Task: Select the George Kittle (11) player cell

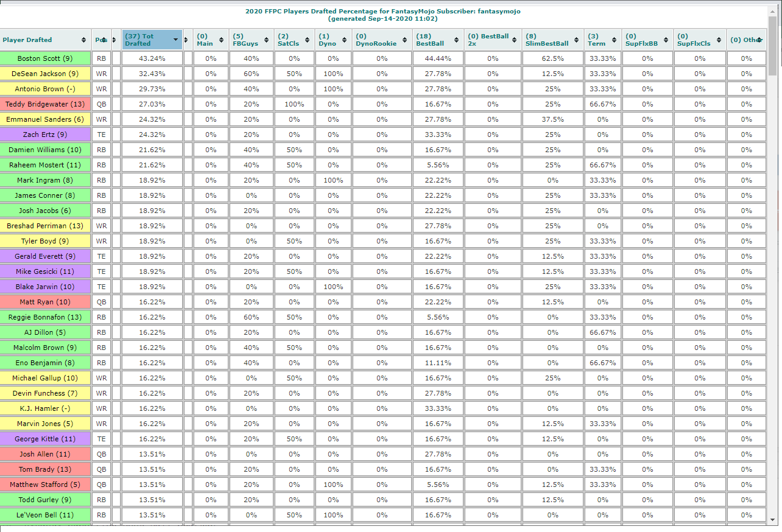Action: coord(45,439)
